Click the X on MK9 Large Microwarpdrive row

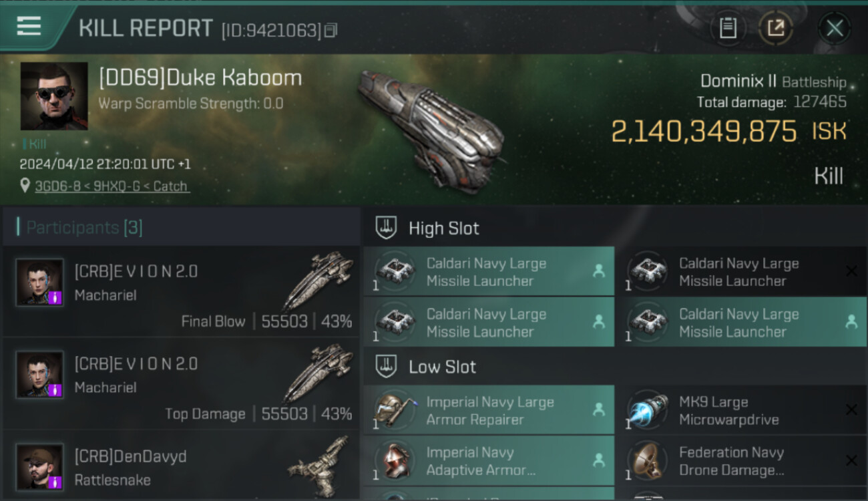(851, 409)
